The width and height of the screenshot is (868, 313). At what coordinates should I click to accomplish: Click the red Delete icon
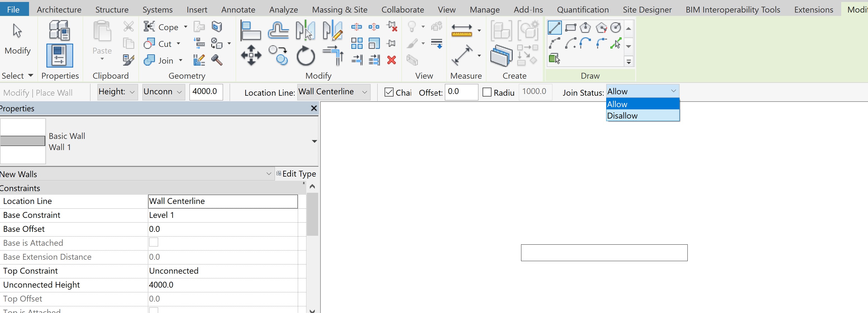click(391, 60)
